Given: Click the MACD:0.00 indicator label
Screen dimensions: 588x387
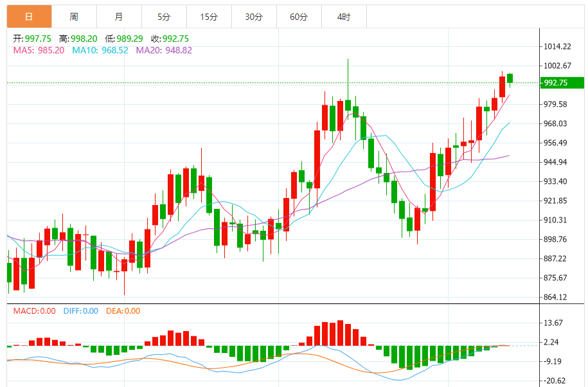Looking at the screenshot, I should coord(35,311).
